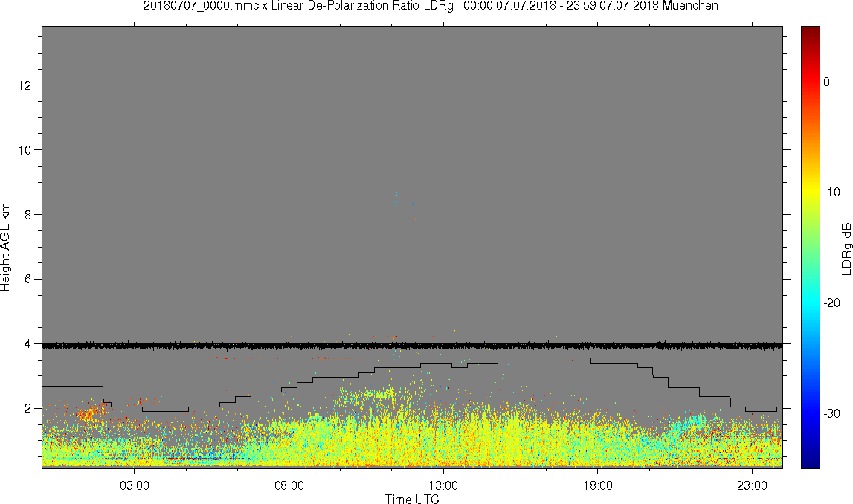Click the height tick label 6
Image resolution: width=853 pixels, height=504 pixels.
click(x=28, y=279)
